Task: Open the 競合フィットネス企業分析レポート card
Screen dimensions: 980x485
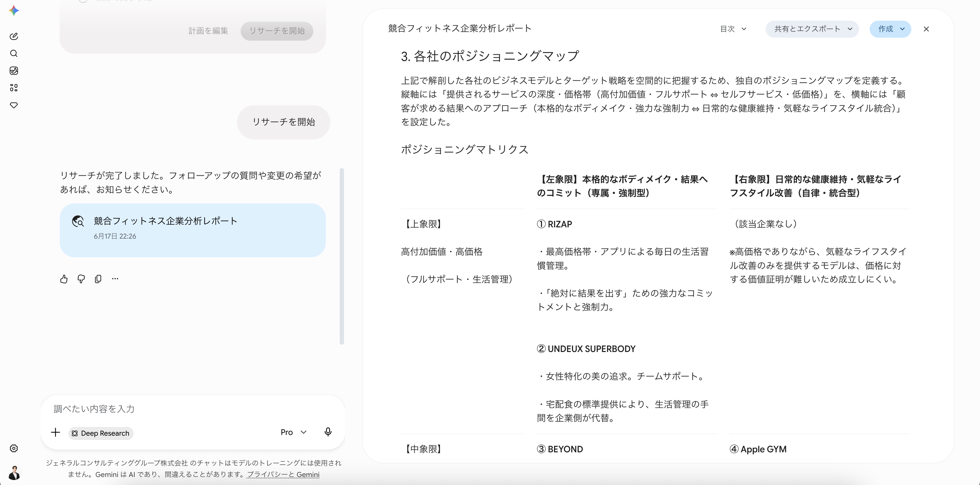Action: (193, 230)
